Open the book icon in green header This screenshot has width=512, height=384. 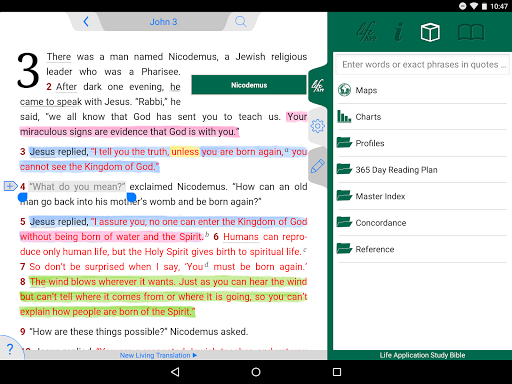tap(471, 32)
